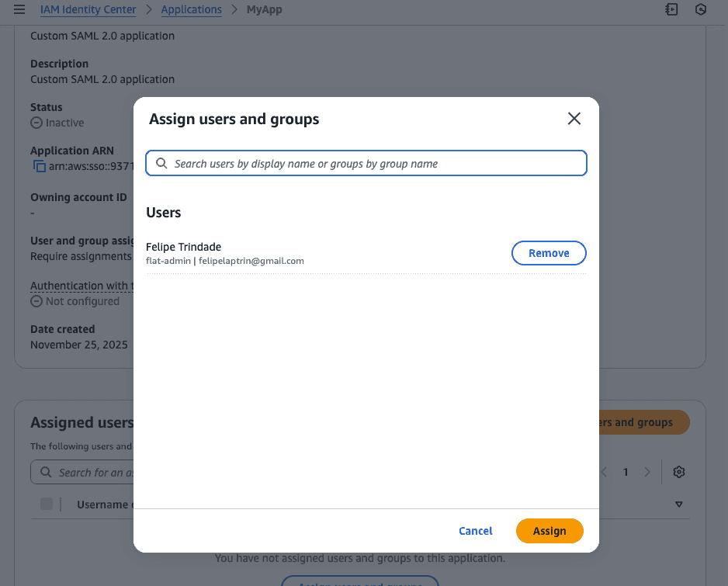Toggle the select-all checkbox in table header
728x586 pixels.
(47, 505)
